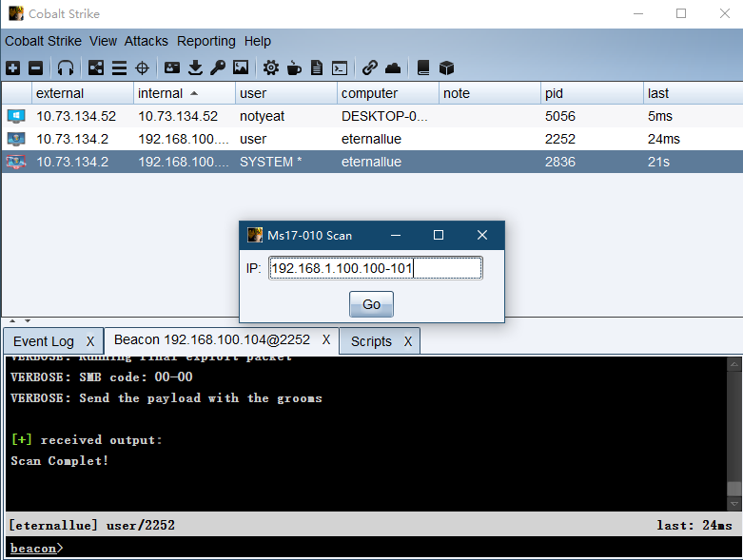
Task: Sort sessions by the computer column header
Action: pyautogui.click(x=387, y=93)
